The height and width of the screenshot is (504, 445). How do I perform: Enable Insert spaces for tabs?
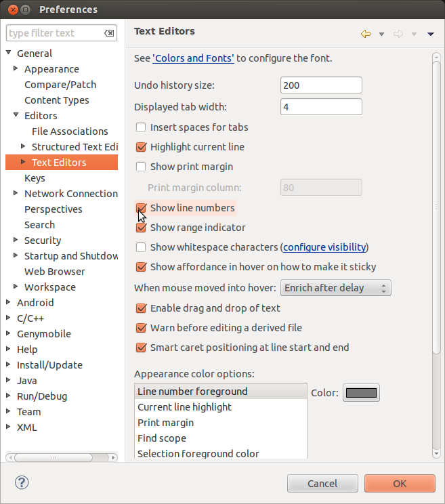[x=142, y=127]
